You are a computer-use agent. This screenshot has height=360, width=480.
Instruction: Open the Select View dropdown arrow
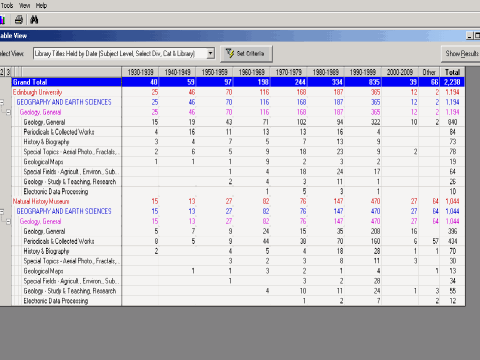[210, 53]
